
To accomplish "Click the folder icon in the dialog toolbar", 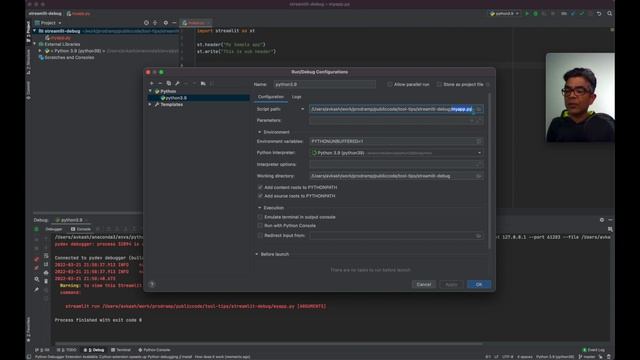I will tap(203, 83).
